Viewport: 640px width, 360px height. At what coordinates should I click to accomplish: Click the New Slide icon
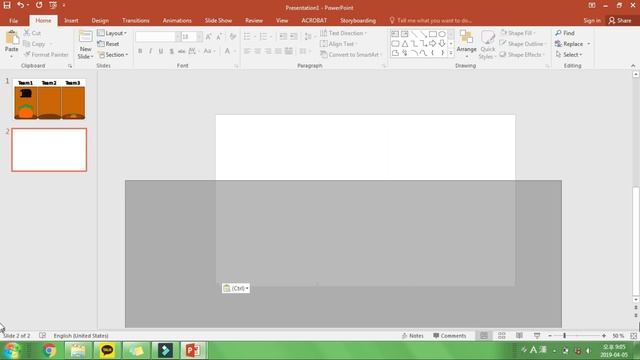(85, 37)
